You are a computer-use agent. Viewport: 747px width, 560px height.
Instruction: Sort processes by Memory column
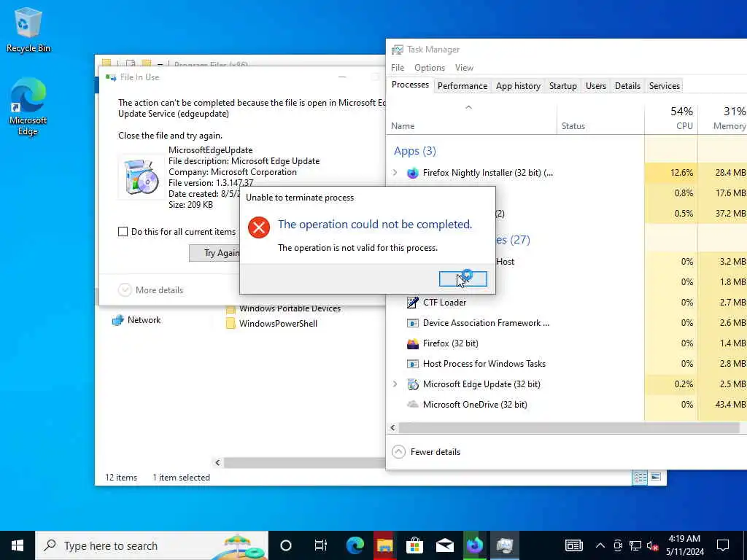point(722,117)
